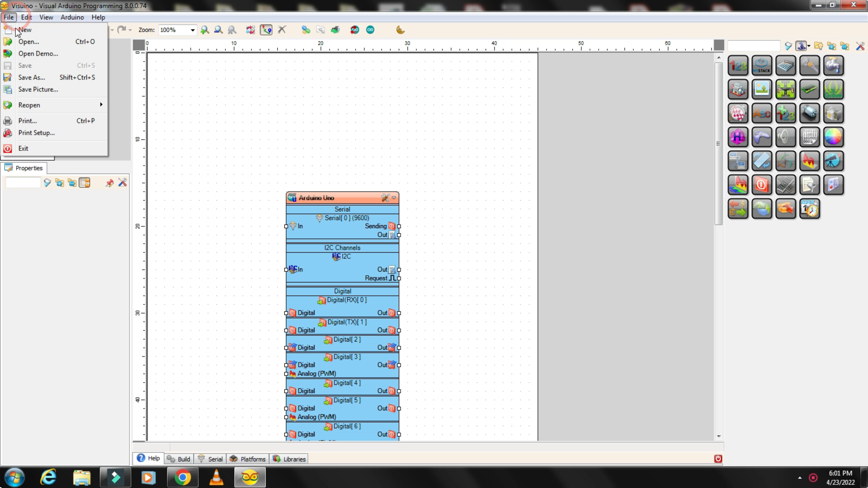This screenshot has width=868, height=488.
Task: Open the ABC Text component category
Action: pos(762,113)
